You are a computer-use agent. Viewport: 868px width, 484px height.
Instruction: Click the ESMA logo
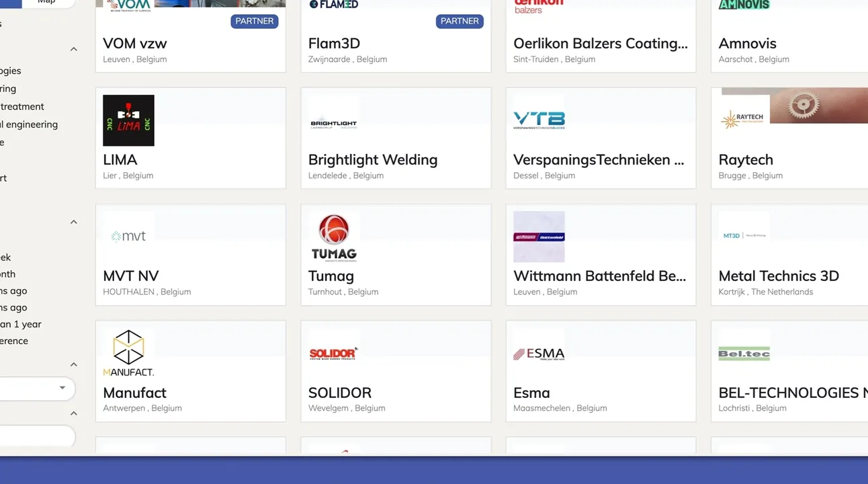pyautogui.click(x=539, y=354)
